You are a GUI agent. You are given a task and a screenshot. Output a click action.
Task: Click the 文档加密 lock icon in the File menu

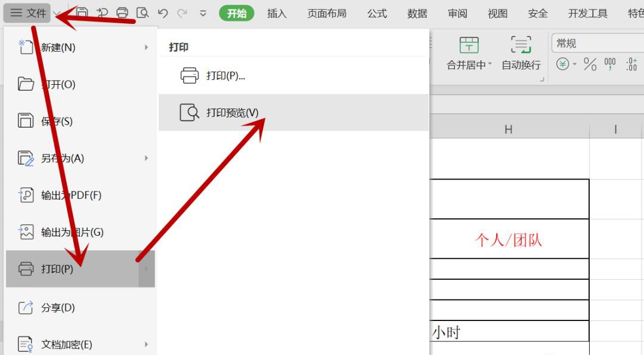point(26,344)
